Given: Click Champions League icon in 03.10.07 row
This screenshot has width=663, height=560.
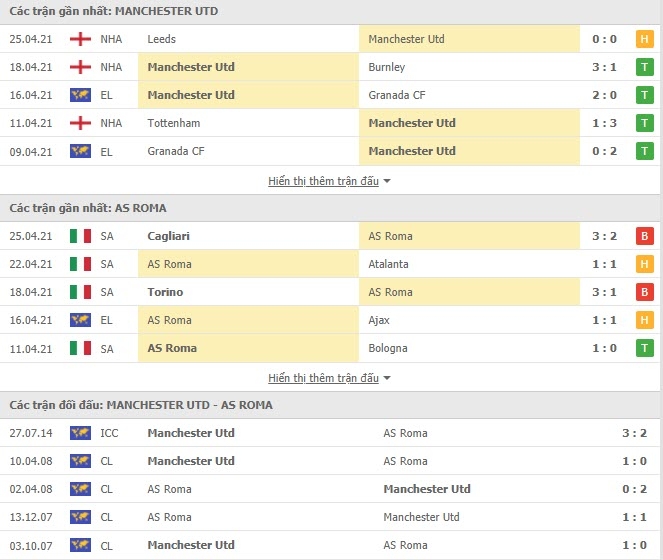Looking at the screenshot, I should (x=80, y=545).
